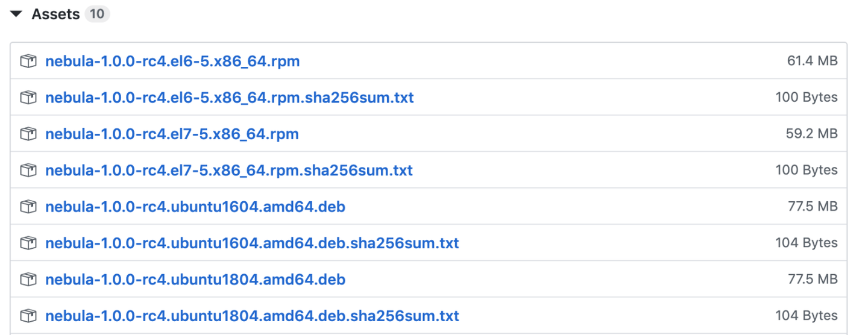Click package icon beside ubuntu1804 deb sha256sum file

[28, 316]
